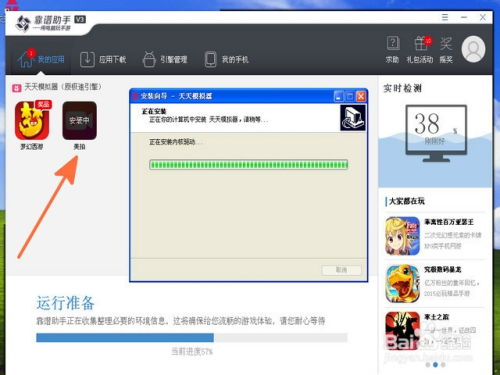
Task: Select the first carousel pagination dot
Action: (428, 365)
